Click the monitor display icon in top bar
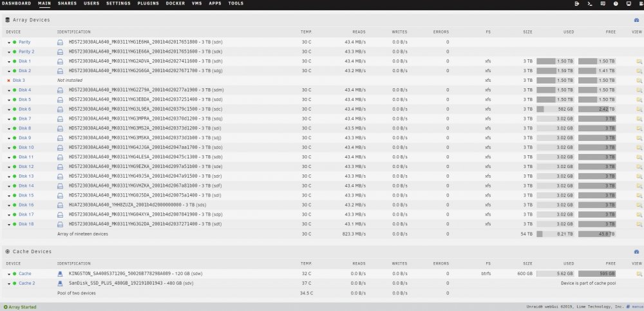 coord(629,4)
